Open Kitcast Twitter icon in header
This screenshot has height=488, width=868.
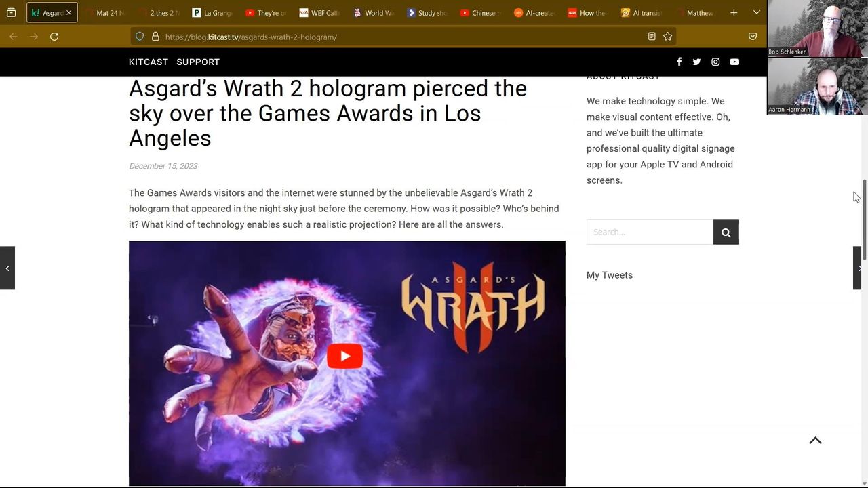[x=696, y=62]
